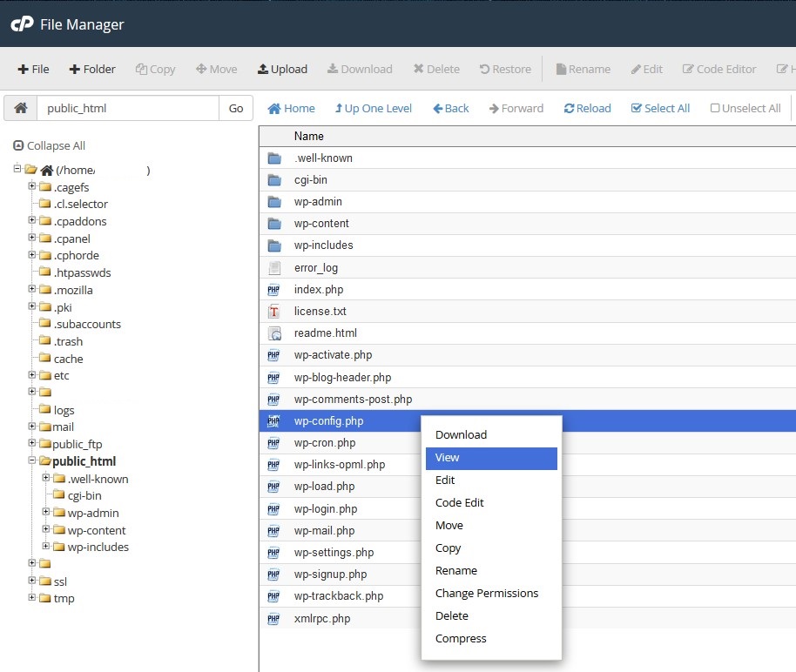Click the Unselect All checkbox

pos(715,108)
